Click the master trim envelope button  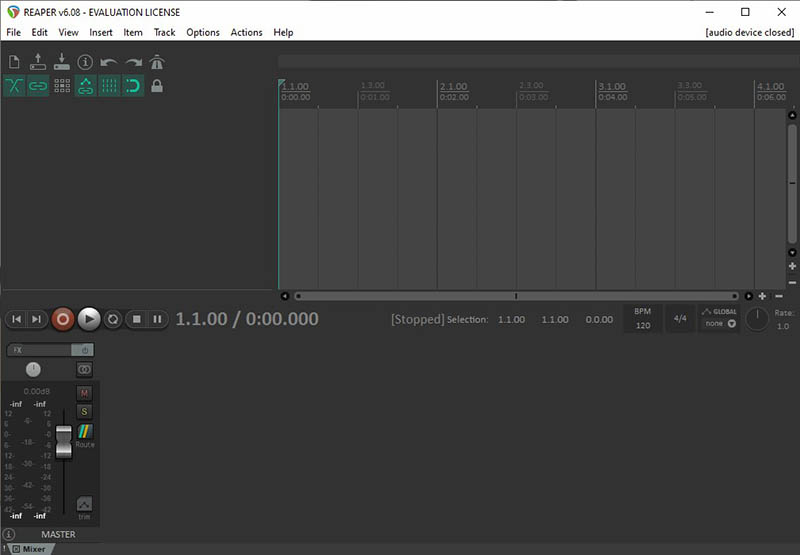[x=84, y=506]
